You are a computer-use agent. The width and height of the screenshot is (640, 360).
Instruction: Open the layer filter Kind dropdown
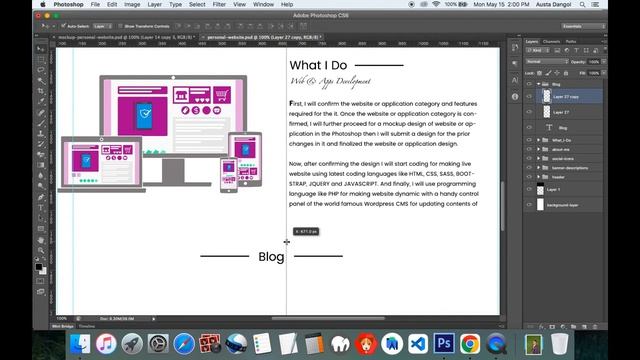point(538,51)
